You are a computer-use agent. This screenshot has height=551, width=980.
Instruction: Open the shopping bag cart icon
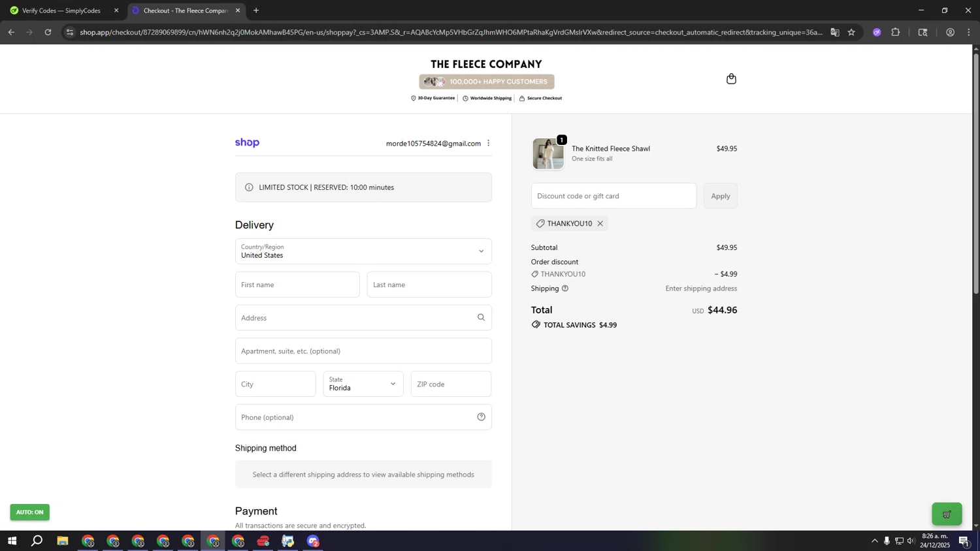click(731, 79)
